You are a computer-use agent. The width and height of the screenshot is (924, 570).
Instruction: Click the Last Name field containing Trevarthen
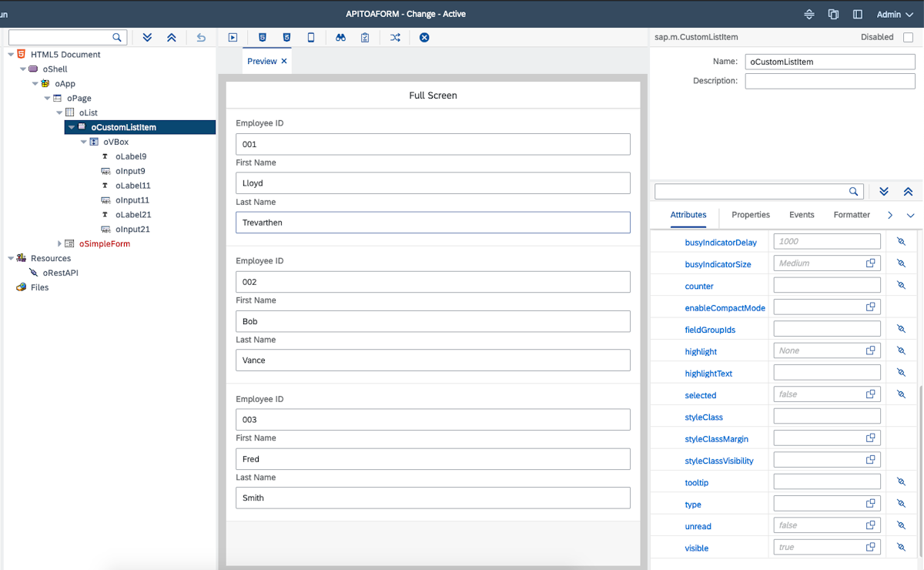pyautogui.click(x=433, y=223)
